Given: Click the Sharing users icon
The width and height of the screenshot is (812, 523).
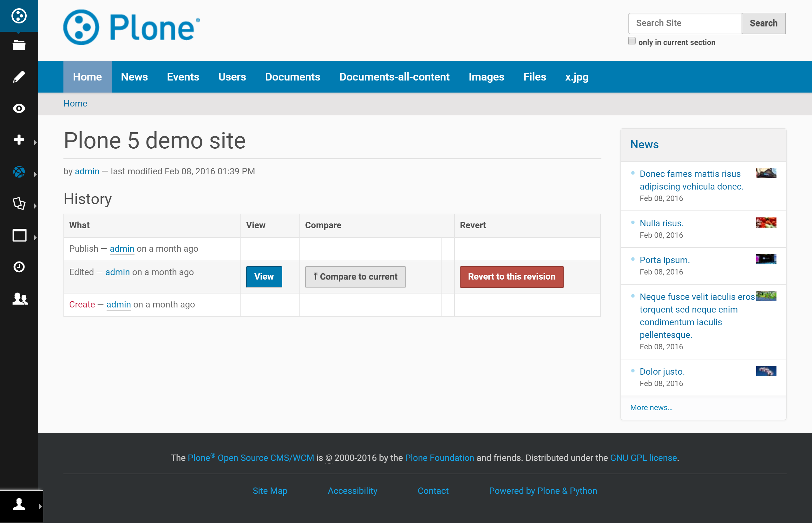Looking at the screenshot, I should tap(20, 299).
